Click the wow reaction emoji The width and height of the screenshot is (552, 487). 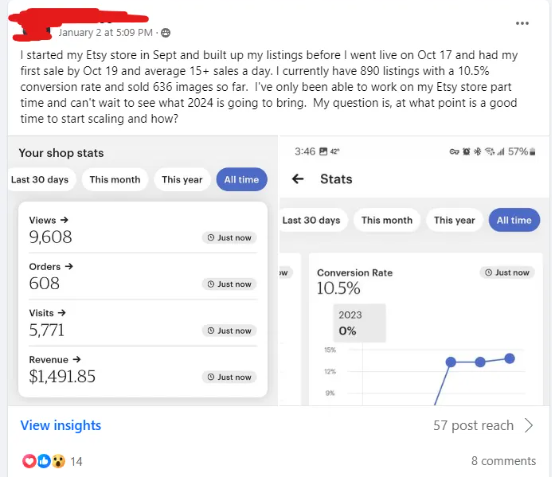58,461
